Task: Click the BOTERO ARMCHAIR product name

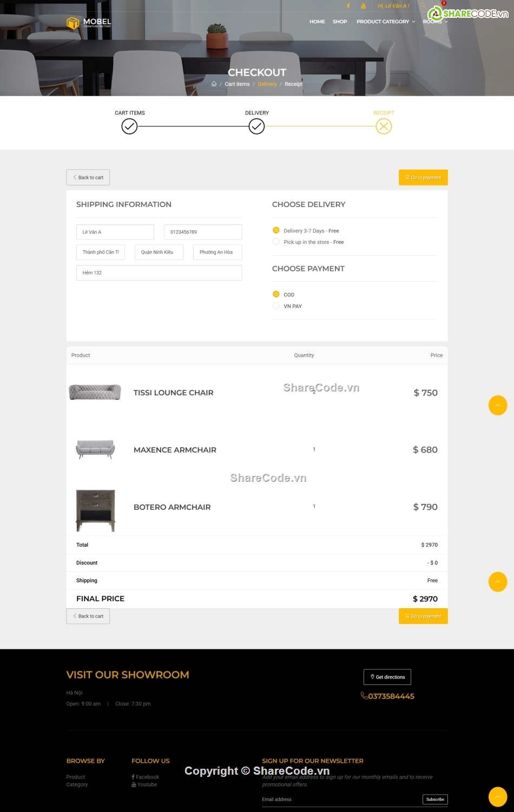Action: (x=172, y=507)
